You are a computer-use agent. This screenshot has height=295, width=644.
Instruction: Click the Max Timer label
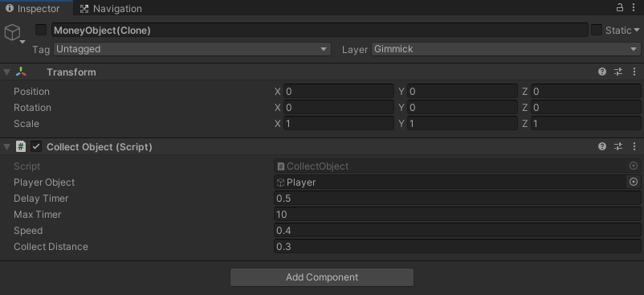pyautogui.click(x=38, y=214)
